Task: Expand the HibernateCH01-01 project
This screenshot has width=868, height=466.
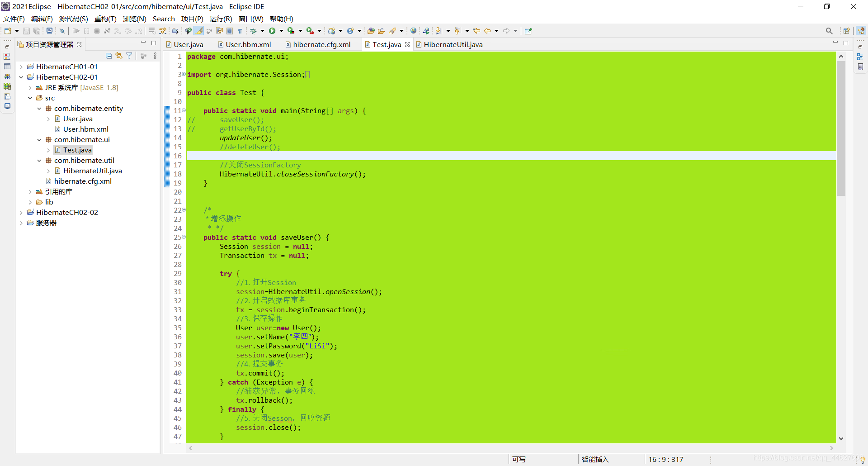Action: pos(21,67)
